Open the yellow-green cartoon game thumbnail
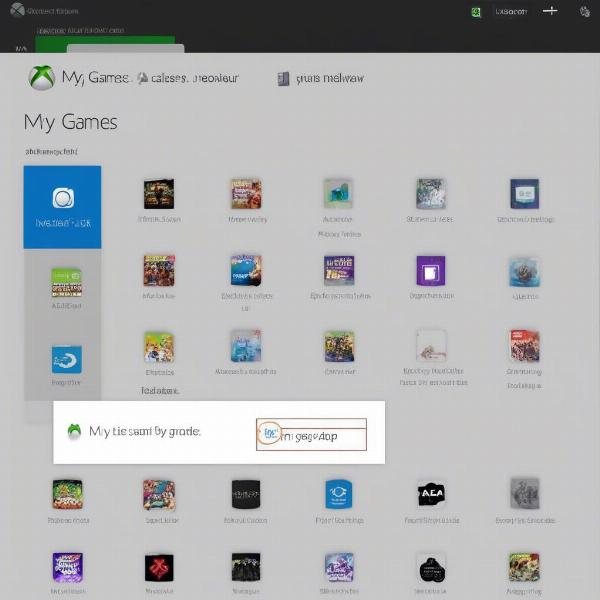The image size is (600, 600). pos(159,347)
